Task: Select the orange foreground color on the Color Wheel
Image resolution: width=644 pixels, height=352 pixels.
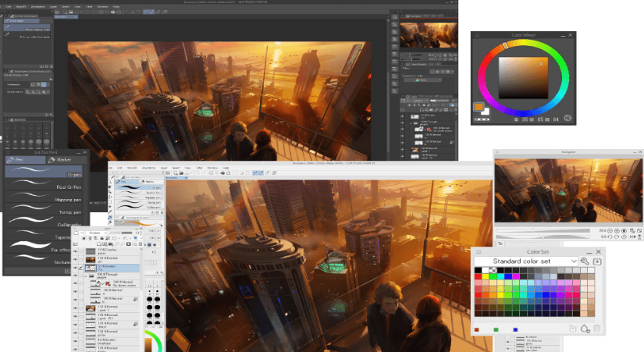Action: [479, 107]
